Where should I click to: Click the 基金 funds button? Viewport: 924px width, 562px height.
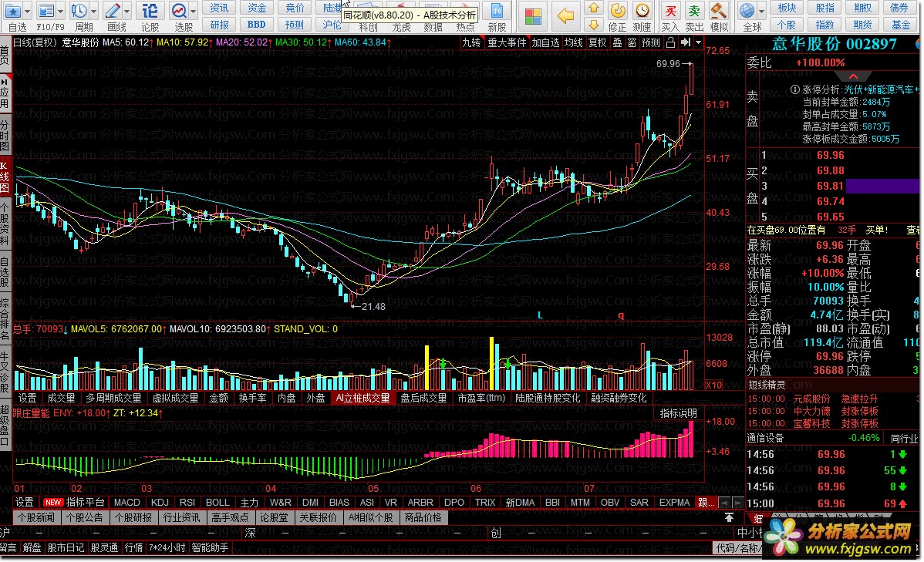[900, 25]
